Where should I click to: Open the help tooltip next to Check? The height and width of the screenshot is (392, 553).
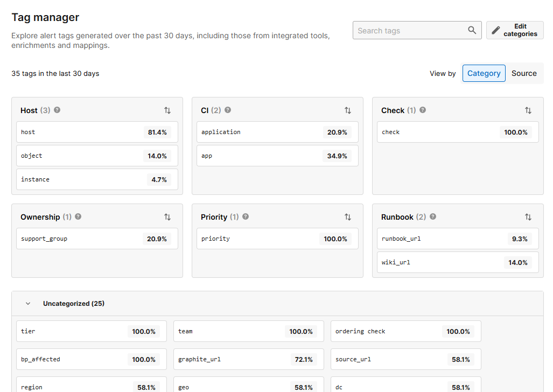point(422,110)
